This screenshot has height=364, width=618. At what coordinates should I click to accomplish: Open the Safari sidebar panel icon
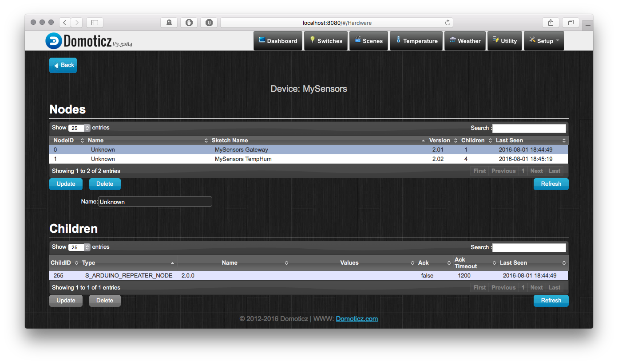pyautogui.click(x=95, y=23)
